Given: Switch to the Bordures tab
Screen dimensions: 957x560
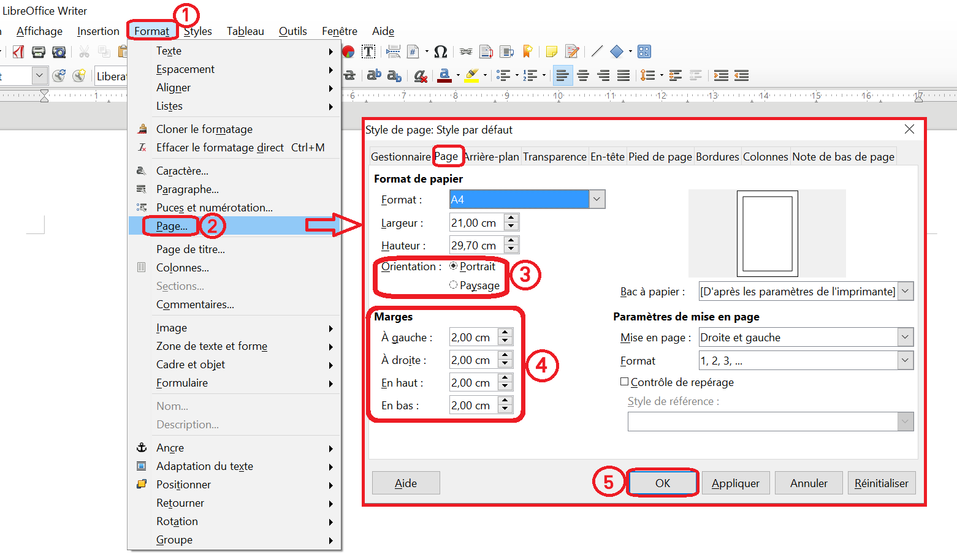Looking at the screenshot, I should pos(717,157).
